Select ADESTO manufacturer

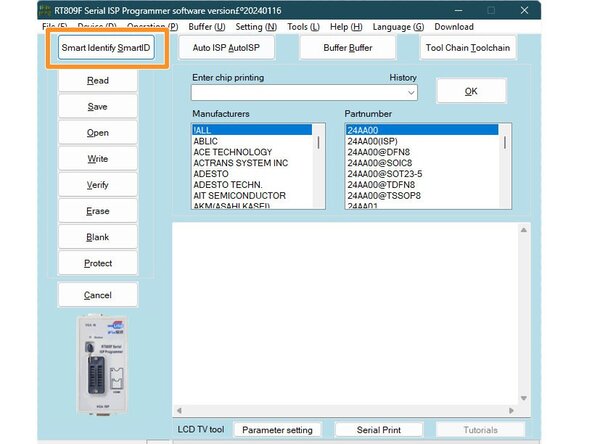tap(252, 174)
